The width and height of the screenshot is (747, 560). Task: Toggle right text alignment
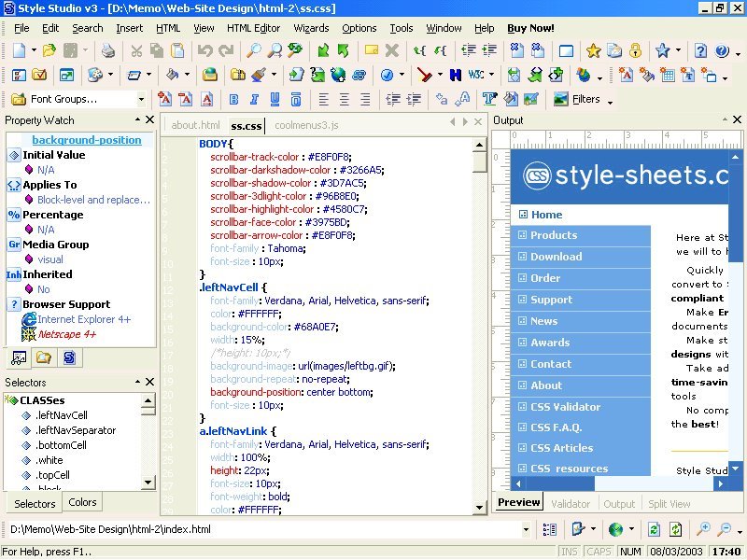[x=365, y=99]
